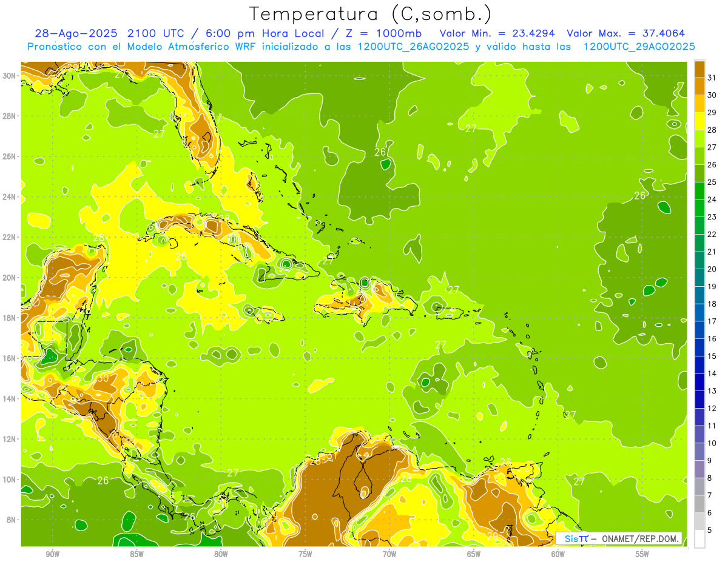Click colorbar label "29"
The width and height of the screenshot is (728, 562).
coord(712,113)
